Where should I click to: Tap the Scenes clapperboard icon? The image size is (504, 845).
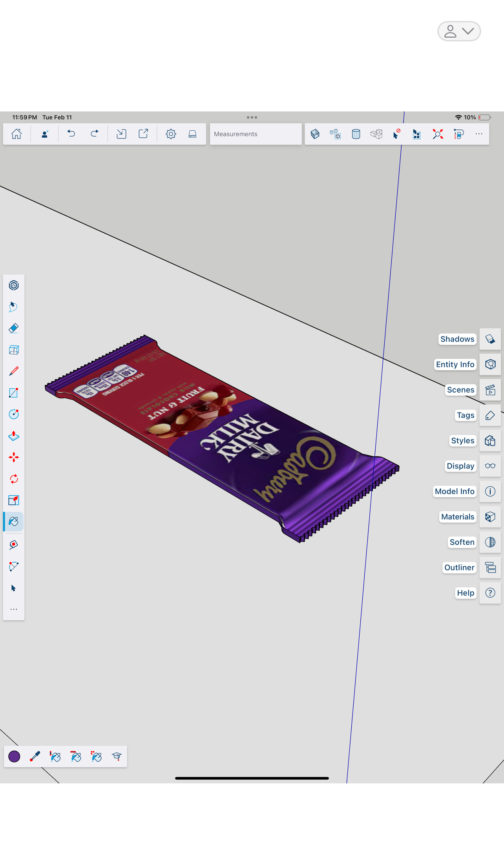tap(490, 390)
